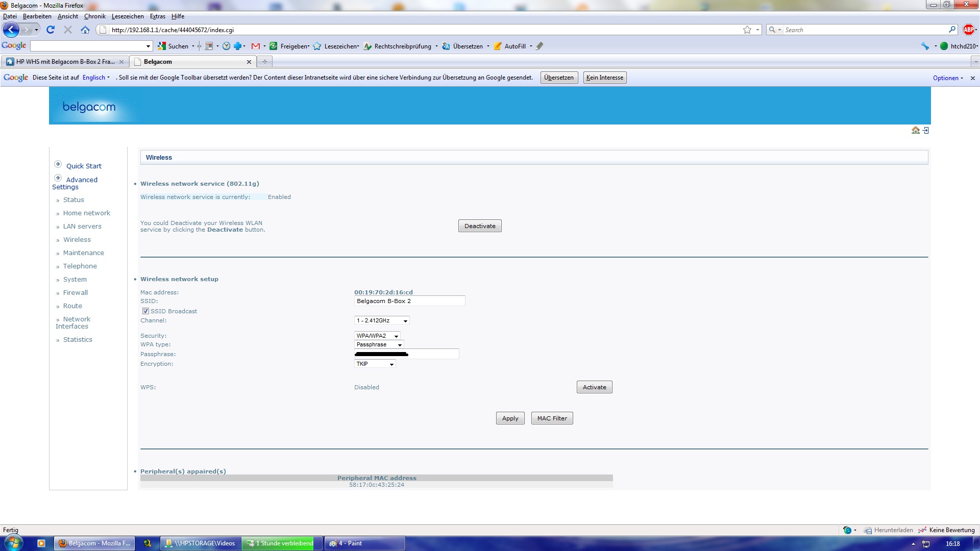
Task: Open the htchd210 account dropdown
Action: [x=960, y=46]
